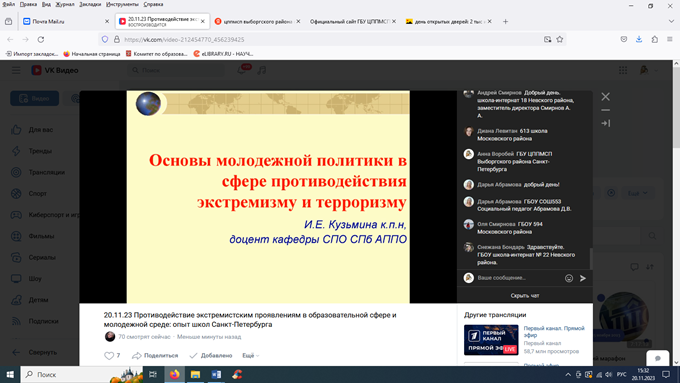
Task: Open the Журнал menu
Action: point(65,4)
